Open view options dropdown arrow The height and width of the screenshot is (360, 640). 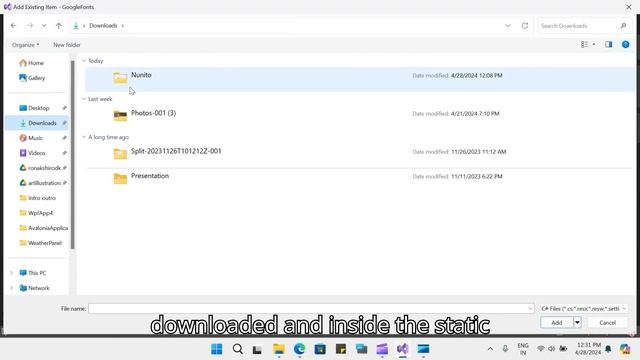pos(594,44)
